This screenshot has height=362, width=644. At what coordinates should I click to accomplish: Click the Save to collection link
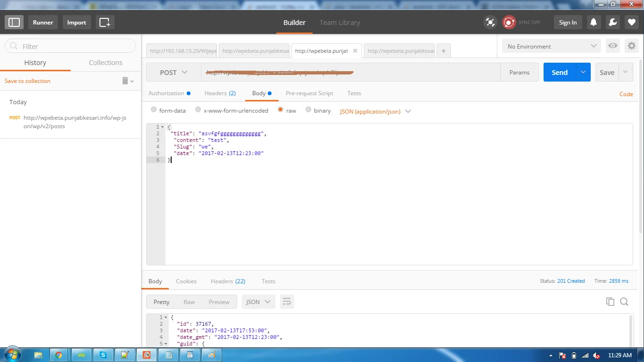27,81
